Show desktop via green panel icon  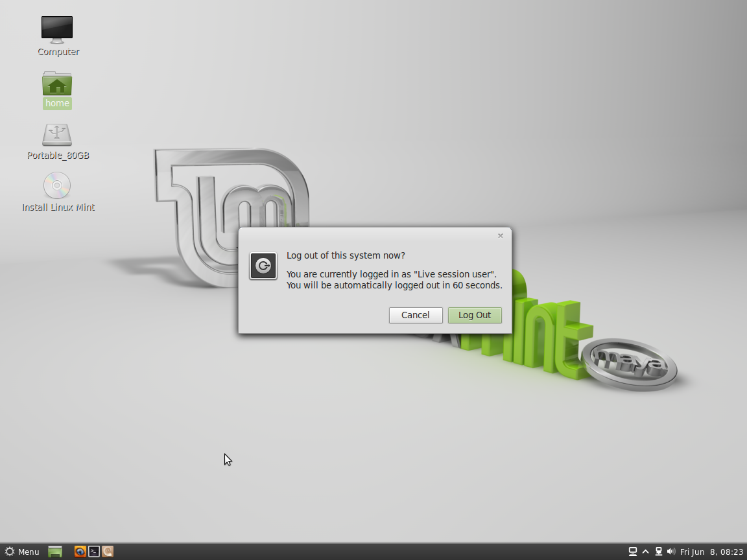tap(55, 552)
